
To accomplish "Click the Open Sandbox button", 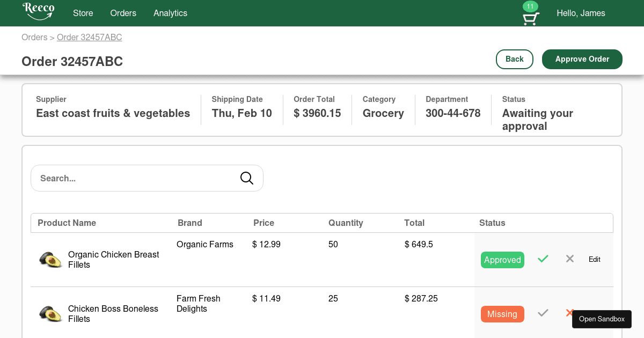I will 602,319.
